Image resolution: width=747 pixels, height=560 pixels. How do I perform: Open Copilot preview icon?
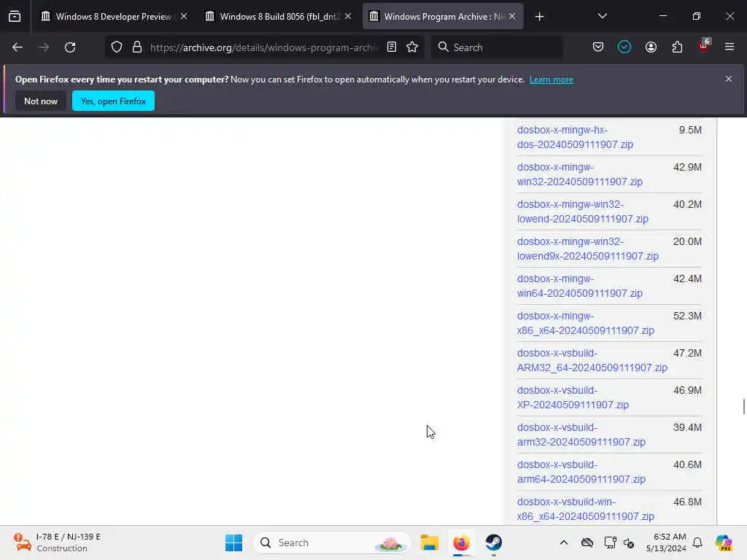click(x=724, y=542)
